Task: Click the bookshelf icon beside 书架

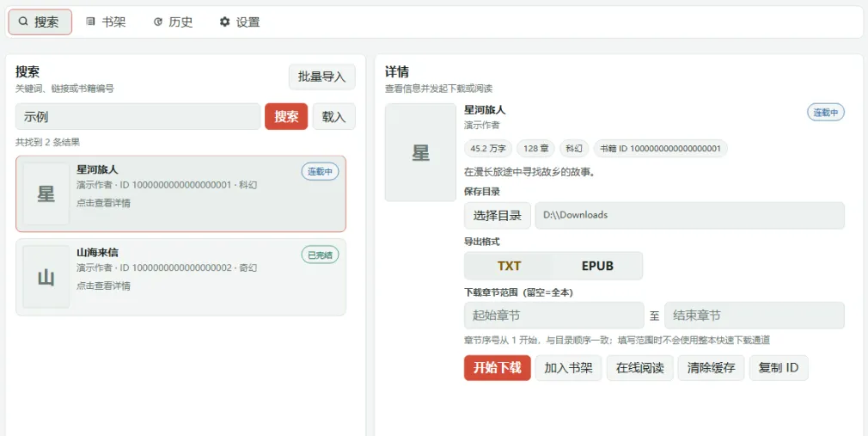Action: coord(90,22)
